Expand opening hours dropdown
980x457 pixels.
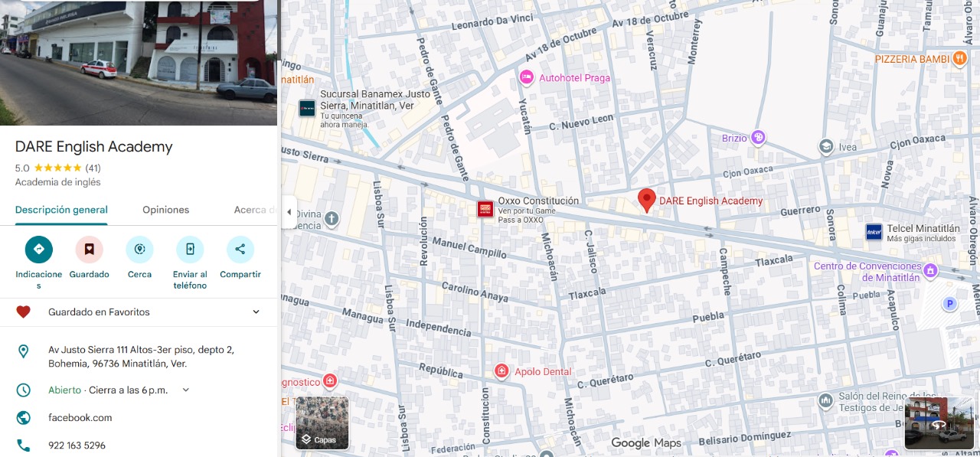tap(185, 390)
